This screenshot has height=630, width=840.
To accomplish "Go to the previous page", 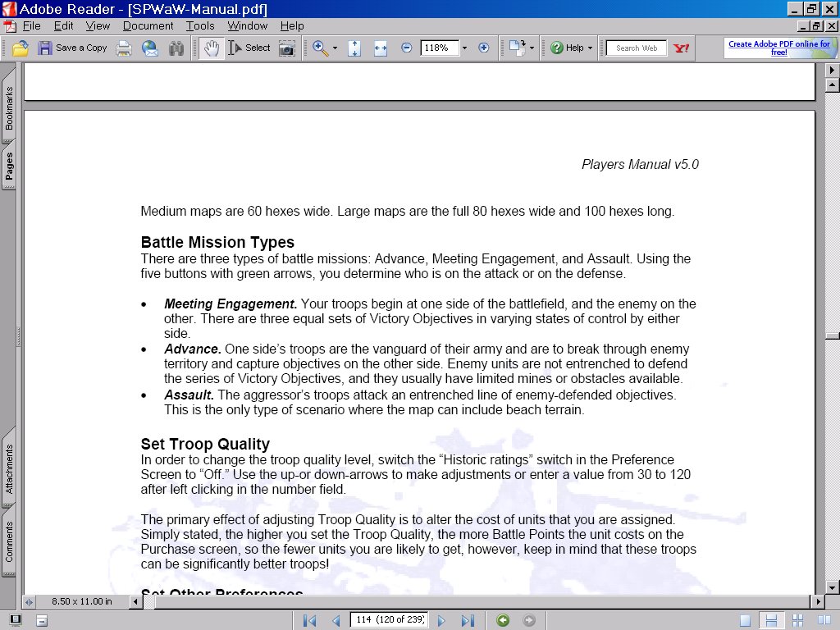I will pyautogui.click(x=336, y=620).
